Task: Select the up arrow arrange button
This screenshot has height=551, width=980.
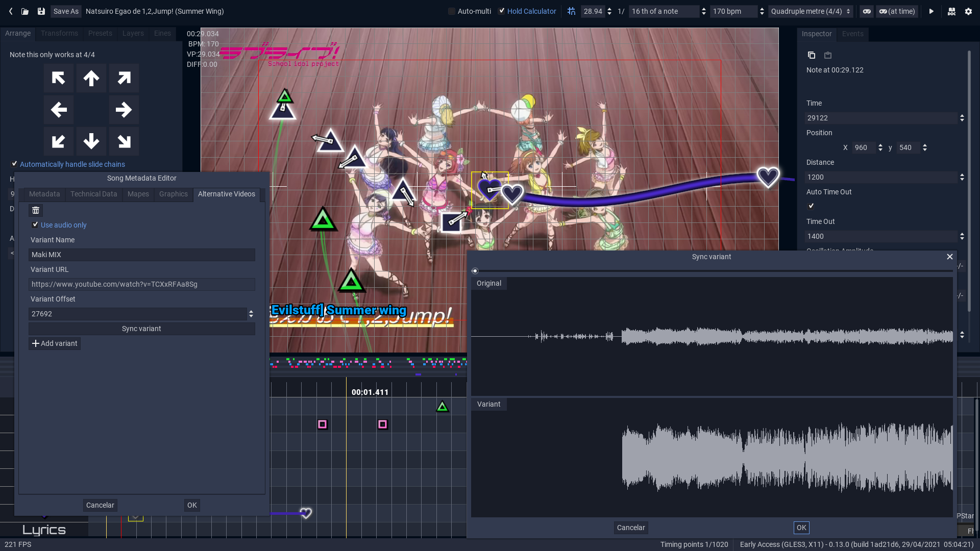Action: 91,78
